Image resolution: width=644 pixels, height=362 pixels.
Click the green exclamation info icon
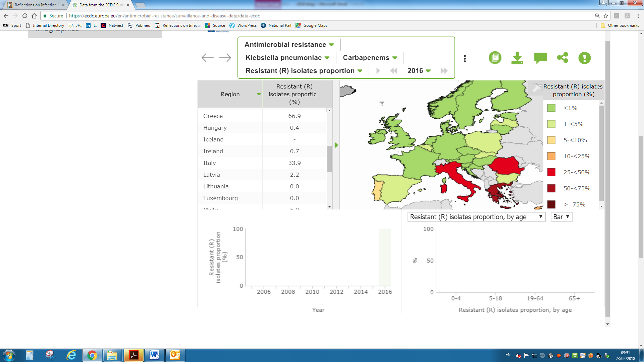pos(584,58)
